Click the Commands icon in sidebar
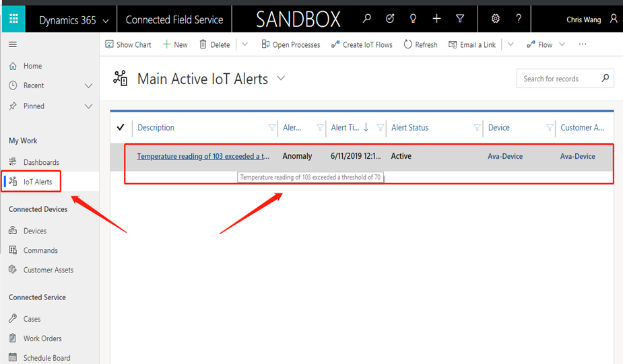 click(x=13, y=250)
